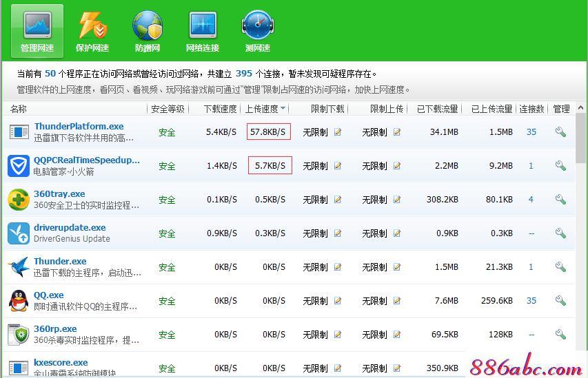Sort by 限制下载 column header

pos(327,109)
